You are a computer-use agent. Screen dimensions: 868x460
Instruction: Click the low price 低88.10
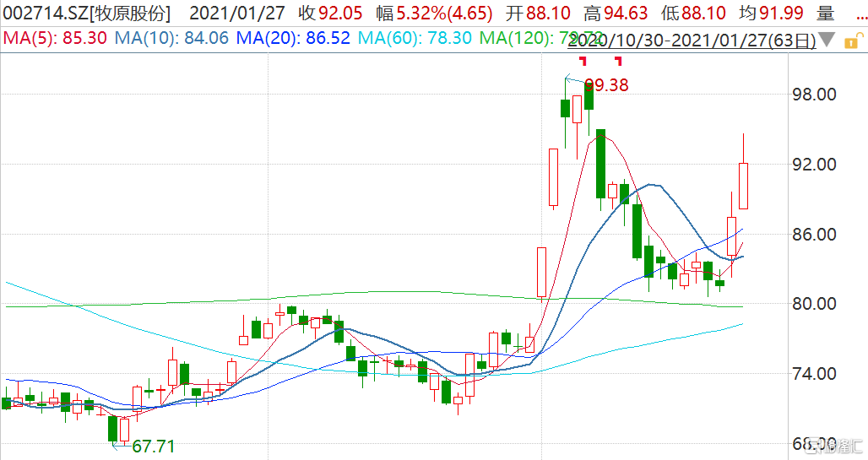pos(693,13)
